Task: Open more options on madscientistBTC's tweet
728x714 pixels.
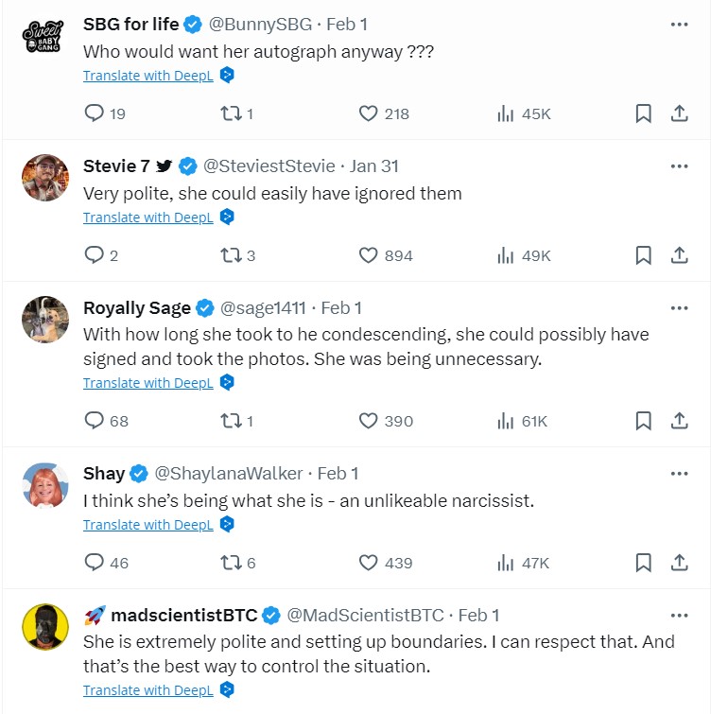Action: click(679, 615)
